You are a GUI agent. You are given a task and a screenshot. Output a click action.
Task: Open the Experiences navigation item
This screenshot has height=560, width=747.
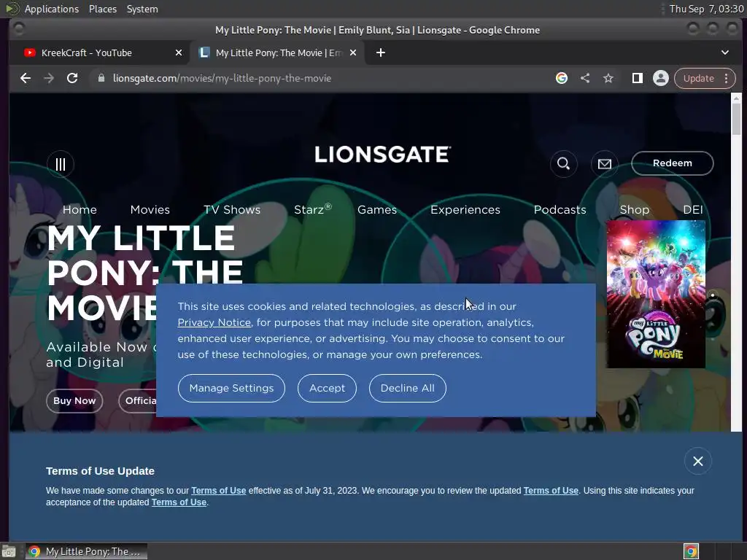[x=465, y=210]
